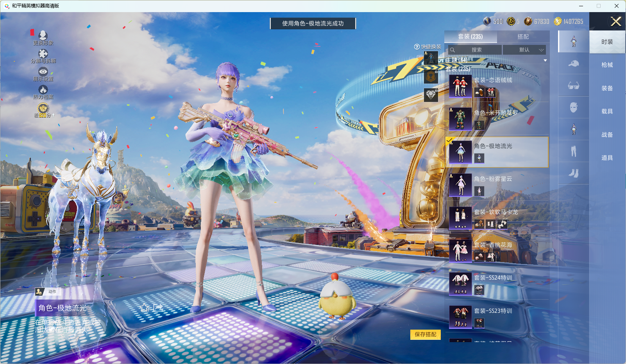The image size is (626, 364).
Task: Click the piece icon under 角色-米开朗基罗
Action: [479, 125]
